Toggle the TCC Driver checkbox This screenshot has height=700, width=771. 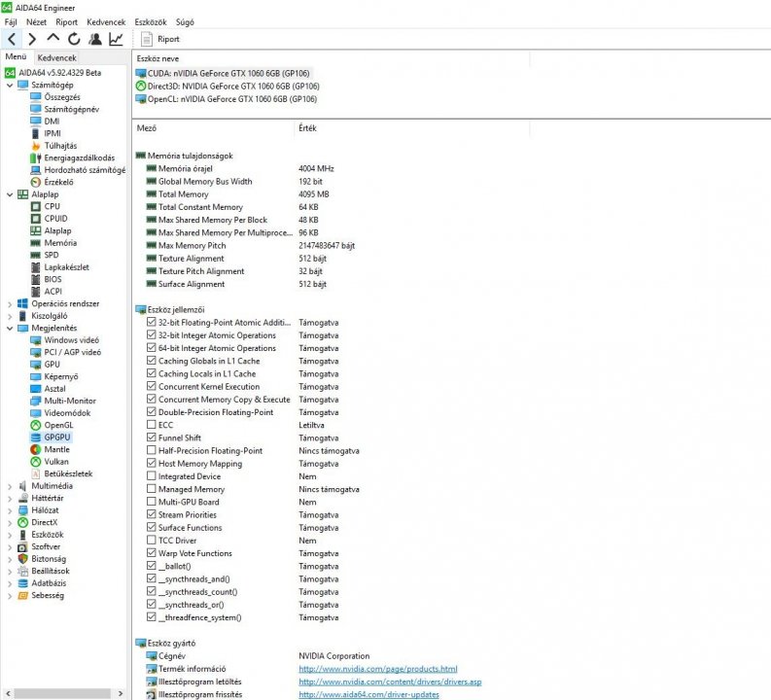(x=152, y=540)
